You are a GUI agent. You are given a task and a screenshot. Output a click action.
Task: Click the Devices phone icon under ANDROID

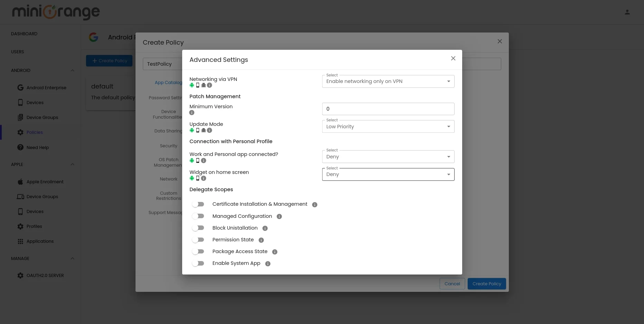[x=20, y=102]
